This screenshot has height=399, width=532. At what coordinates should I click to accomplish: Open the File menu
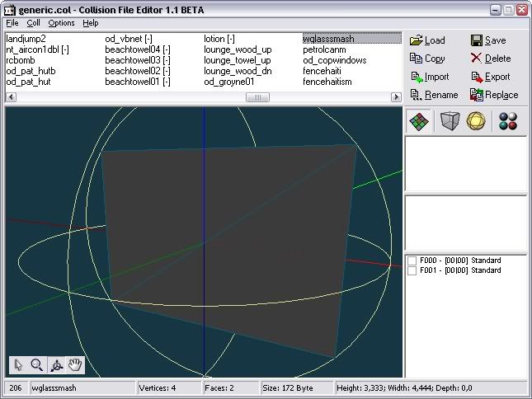[x=12, y=23]
